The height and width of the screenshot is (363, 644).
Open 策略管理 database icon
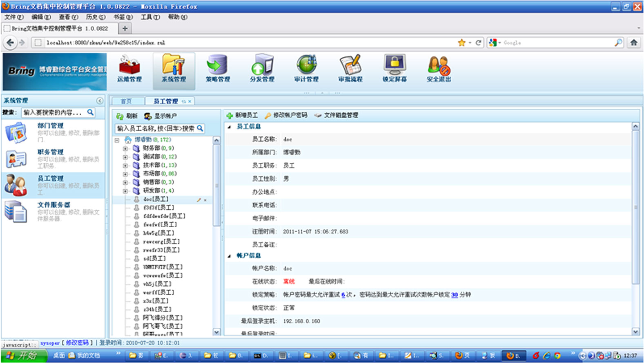click(218, 69)
